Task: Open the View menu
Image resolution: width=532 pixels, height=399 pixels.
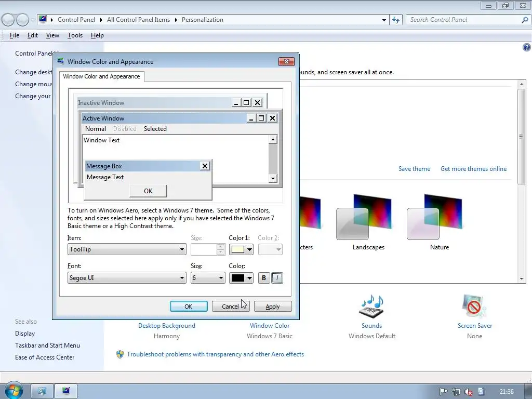Action: [x=52, y=35]
